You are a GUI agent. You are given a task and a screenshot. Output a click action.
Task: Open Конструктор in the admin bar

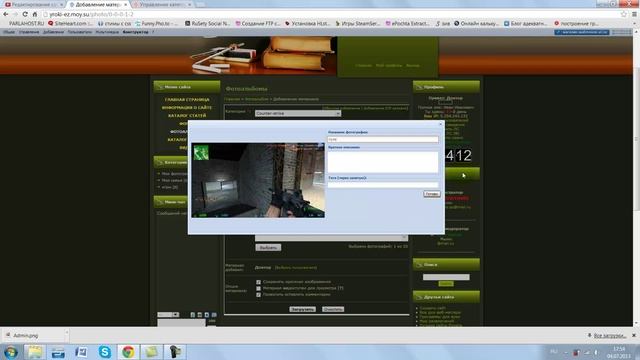(136, 32)
